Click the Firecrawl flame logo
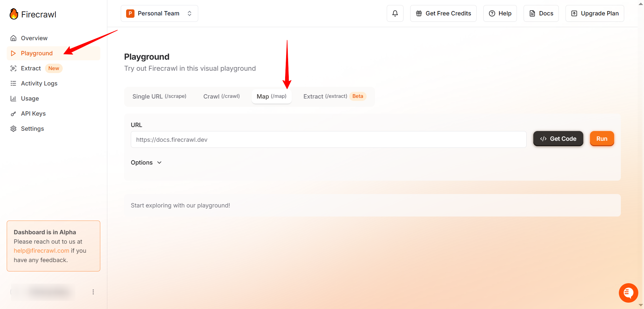 pyautogui.click(x=14, y=14)
